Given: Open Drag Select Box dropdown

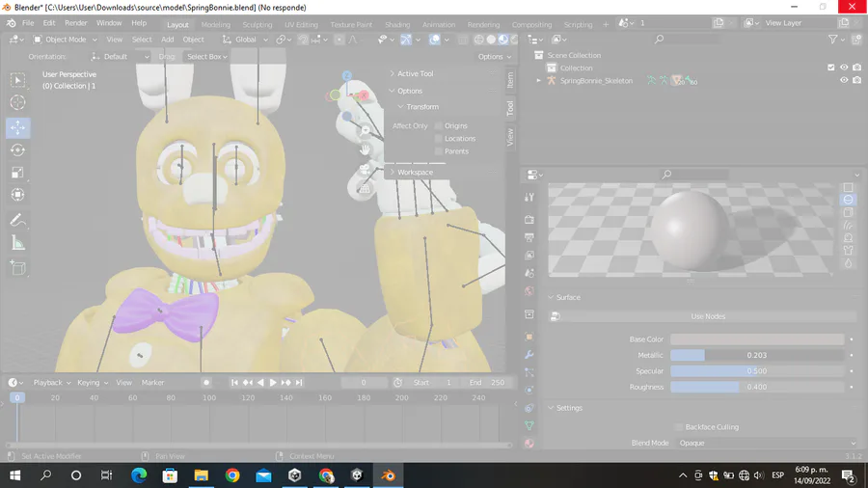Looking at the screenshot, I should 206,57.
